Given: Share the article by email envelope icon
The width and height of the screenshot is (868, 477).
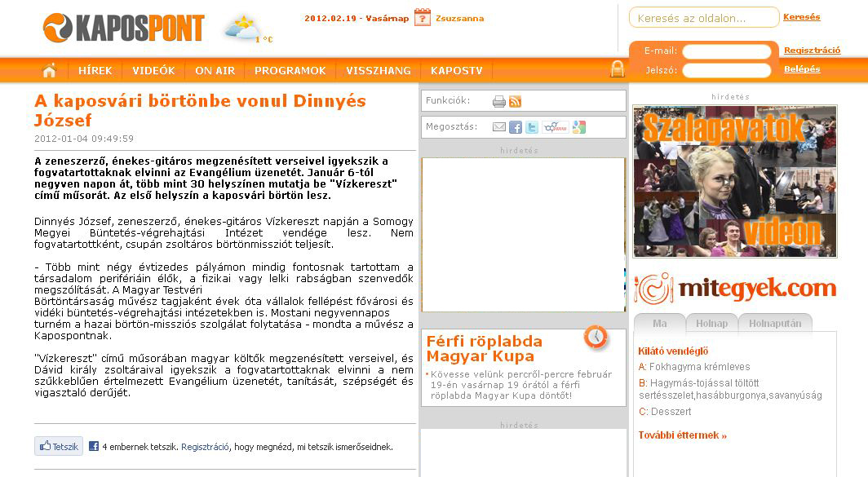Looking at the screenshot, I should (x=498, y=127).
